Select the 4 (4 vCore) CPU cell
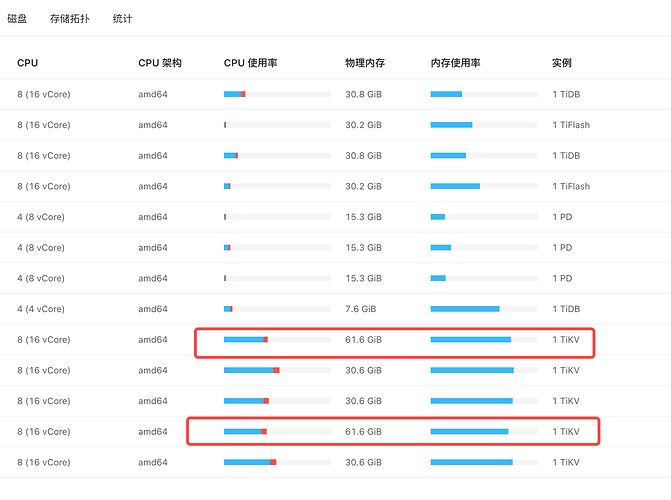 [x=41, y=309]
